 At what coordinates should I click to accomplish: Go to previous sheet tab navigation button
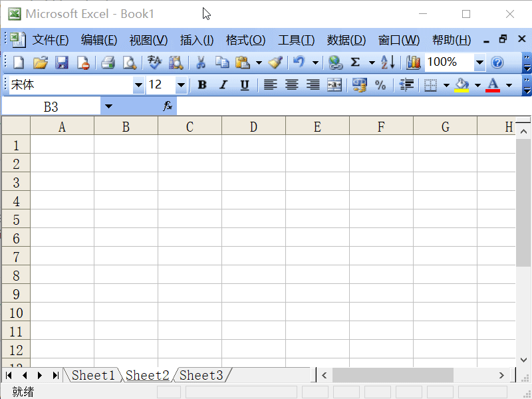tap(25, 375)
